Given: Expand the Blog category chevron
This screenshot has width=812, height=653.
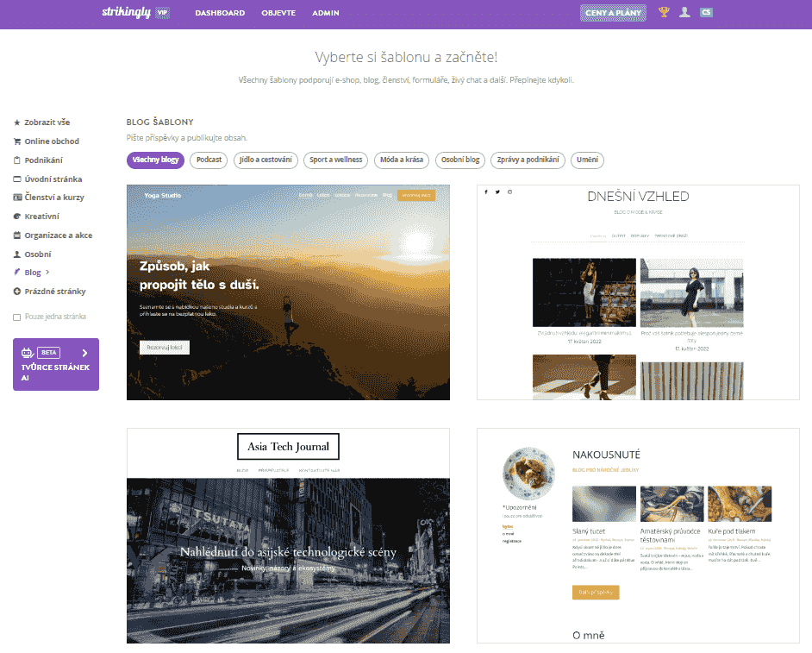Looking at the screenshot, I should [47, 272].
